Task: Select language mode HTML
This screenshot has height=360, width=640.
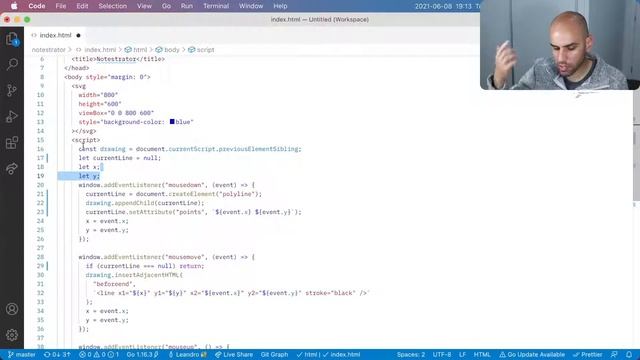Action: pyautogui.click(x=482, y=355)
